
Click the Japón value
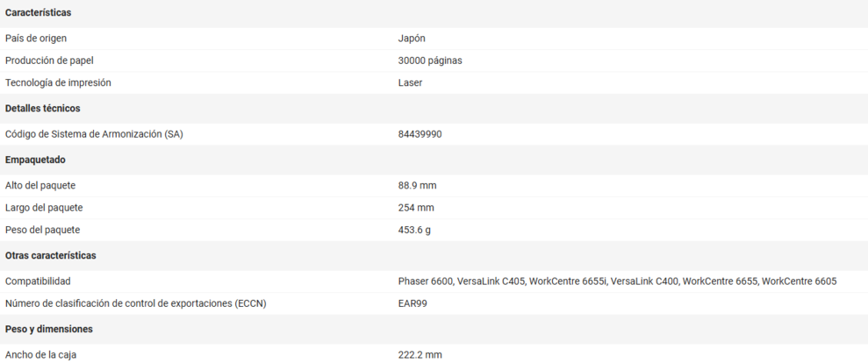coord(412,39)
